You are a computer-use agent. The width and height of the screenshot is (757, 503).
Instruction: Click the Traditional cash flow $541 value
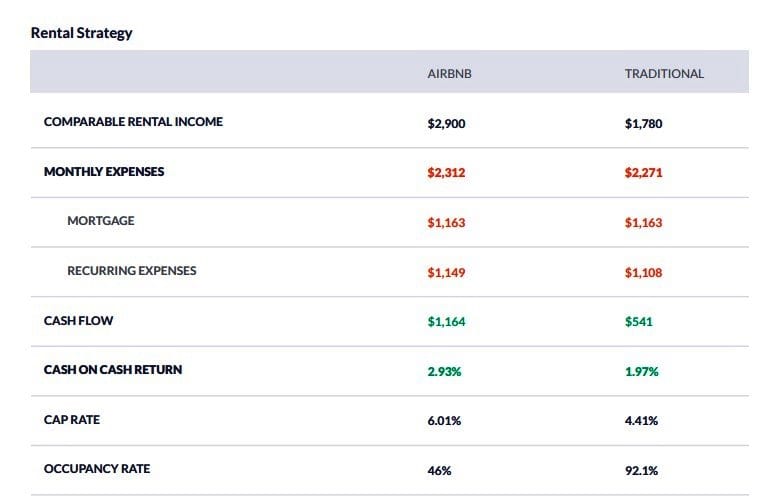(x=638, y=322)
